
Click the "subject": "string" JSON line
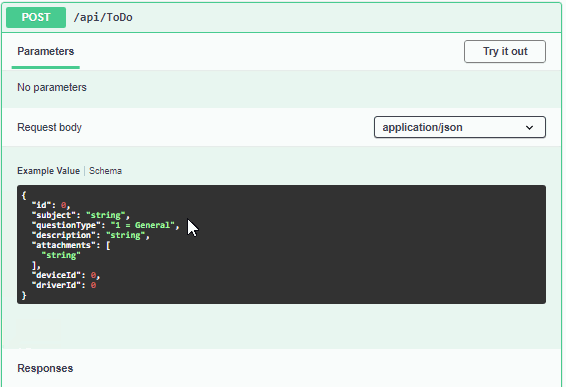80,215
